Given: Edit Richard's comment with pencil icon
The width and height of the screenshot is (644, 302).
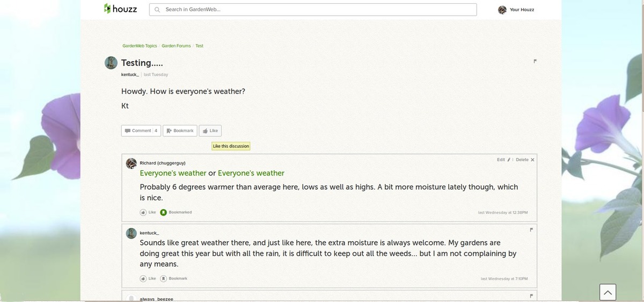Looking at the screenshot, I should click(x=509, y=160).
